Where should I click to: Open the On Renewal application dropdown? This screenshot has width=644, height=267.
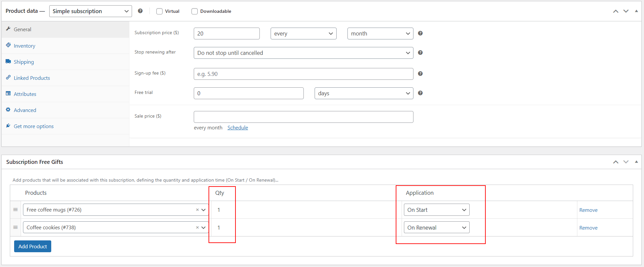(436, 228)
